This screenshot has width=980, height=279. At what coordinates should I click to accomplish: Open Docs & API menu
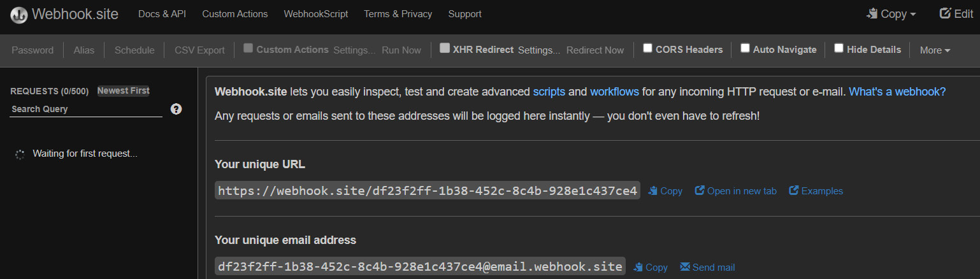coord(162,14)
